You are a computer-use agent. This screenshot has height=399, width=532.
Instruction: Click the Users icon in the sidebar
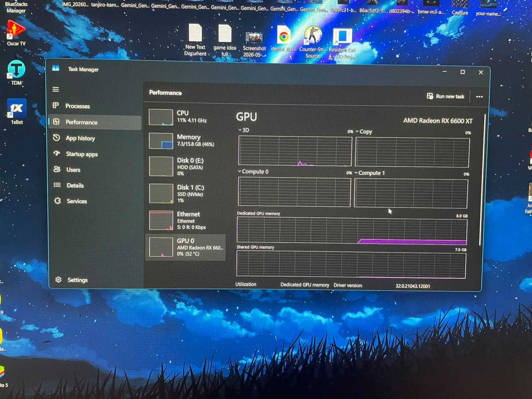[57, 169]
